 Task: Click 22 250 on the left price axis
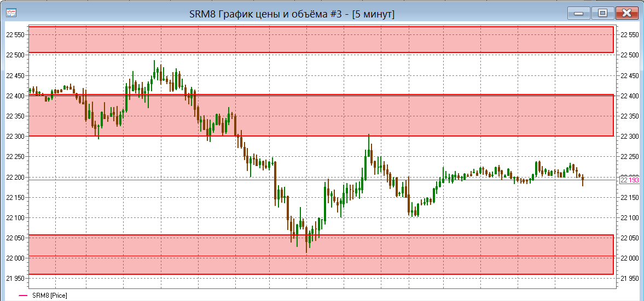(15, 157)
